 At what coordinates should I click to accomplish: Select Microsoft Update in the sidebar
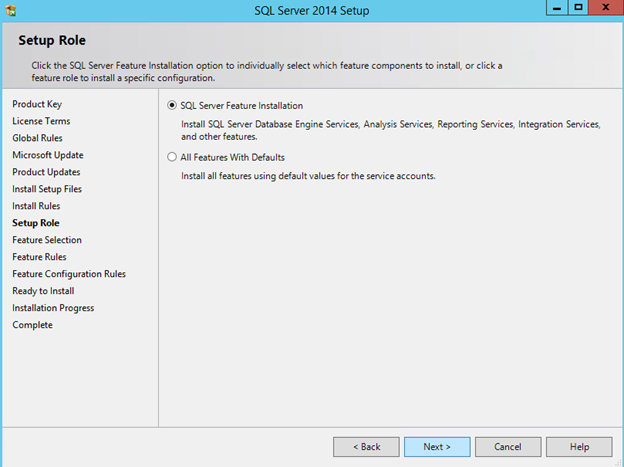coord(48,155)
